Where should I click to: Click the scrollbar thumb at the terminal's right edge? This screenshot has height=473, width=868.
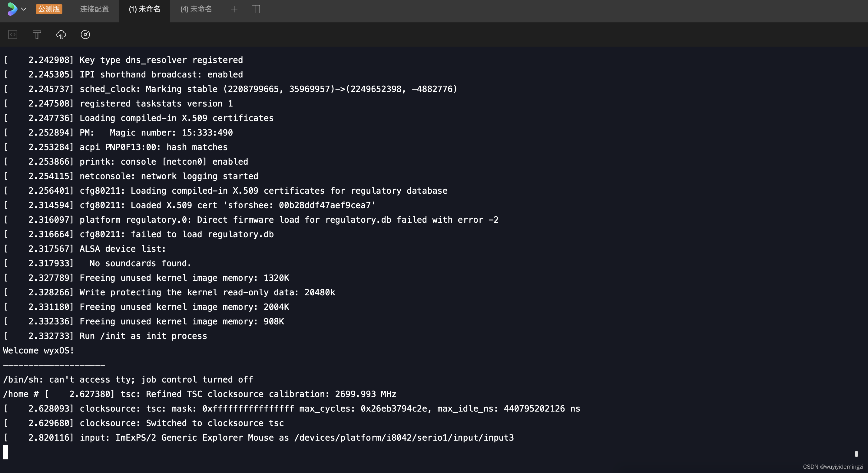tap(856, 454)
